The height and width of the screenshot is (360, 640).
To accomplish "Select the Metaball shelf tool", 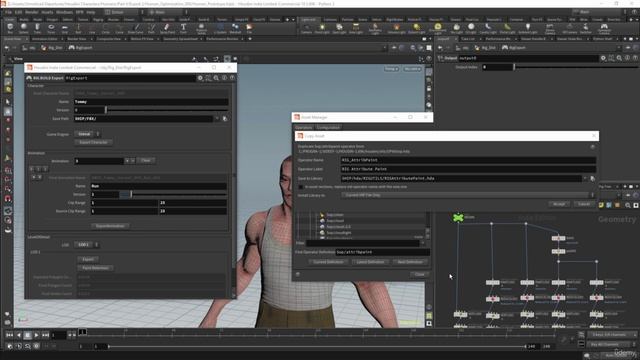I will point(235,28).
